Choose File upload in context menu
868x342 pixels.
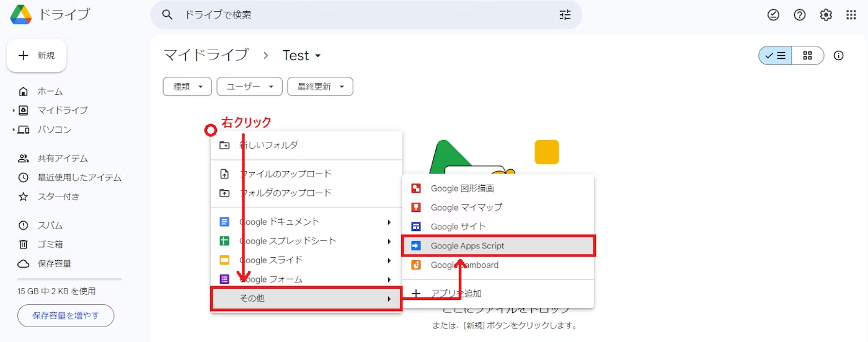tap(306, 174)
